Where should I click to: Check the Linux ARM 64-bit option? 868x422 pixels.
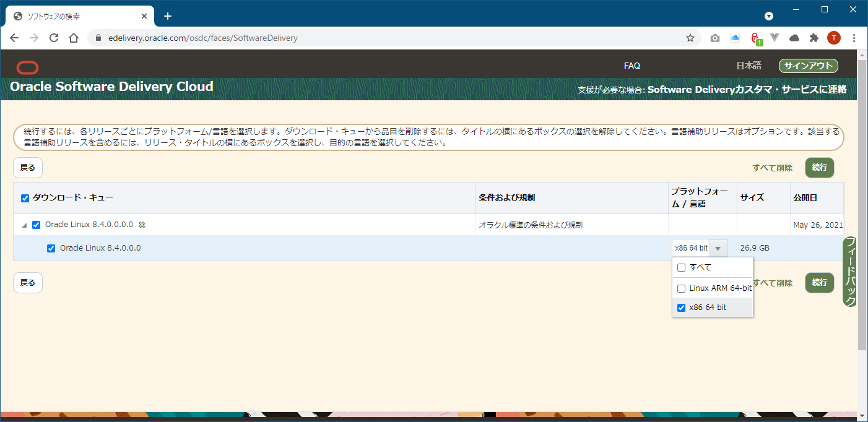coord(682,288)
